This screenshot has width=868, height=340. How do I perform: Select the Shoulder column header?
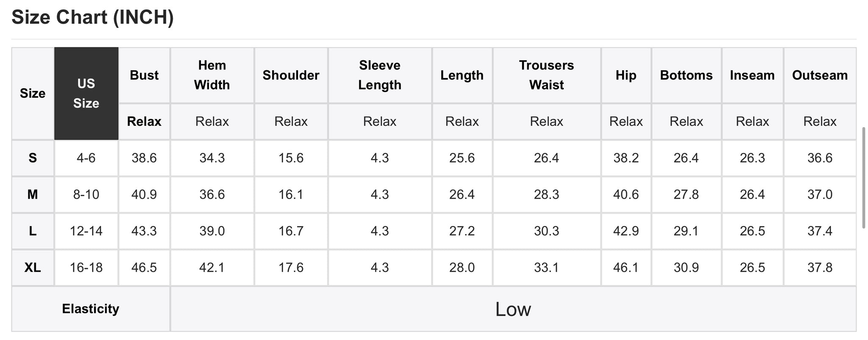tap(291, 75)
